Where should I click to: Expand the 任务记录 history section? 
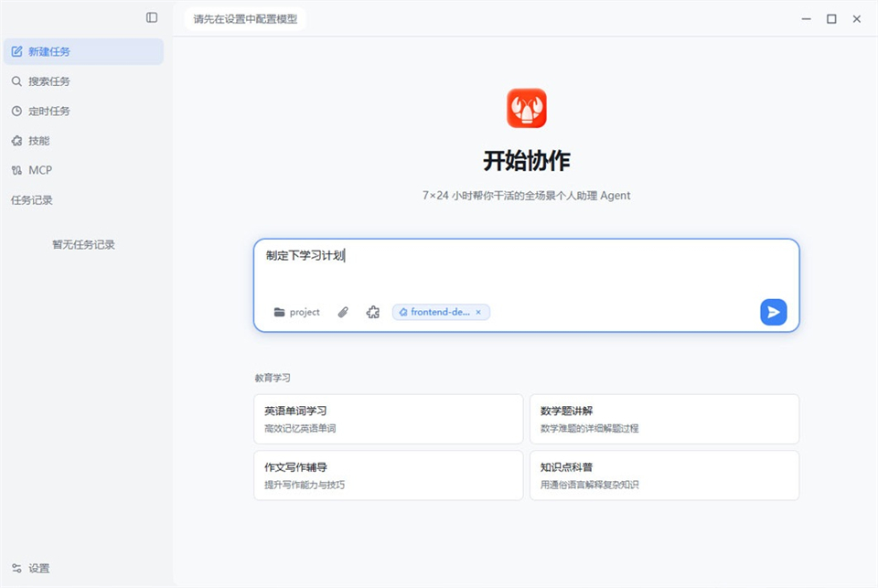coord(32,199)
